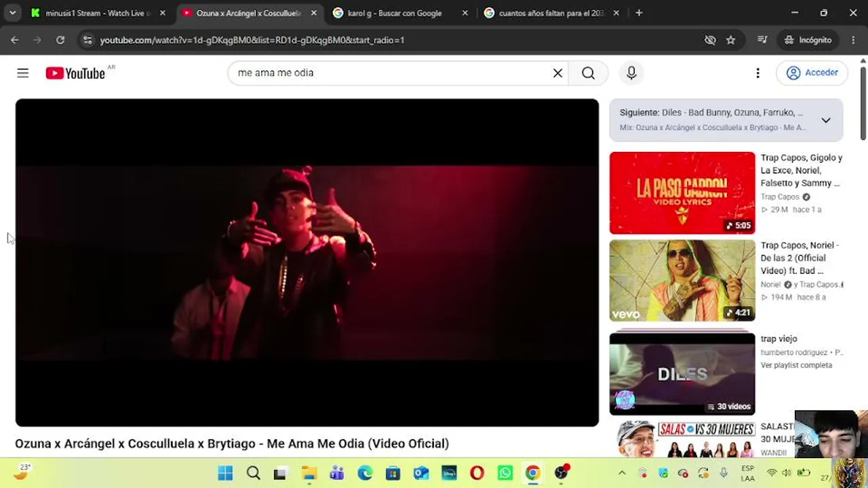The width and height of the screenshot is (868, 488).
Task: Click the microphone icon in system tray
Action: point(724,473)
